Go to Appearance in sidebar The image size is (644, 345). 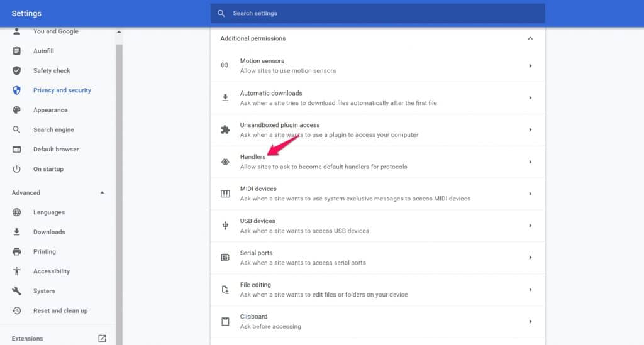tap(50, 110)
